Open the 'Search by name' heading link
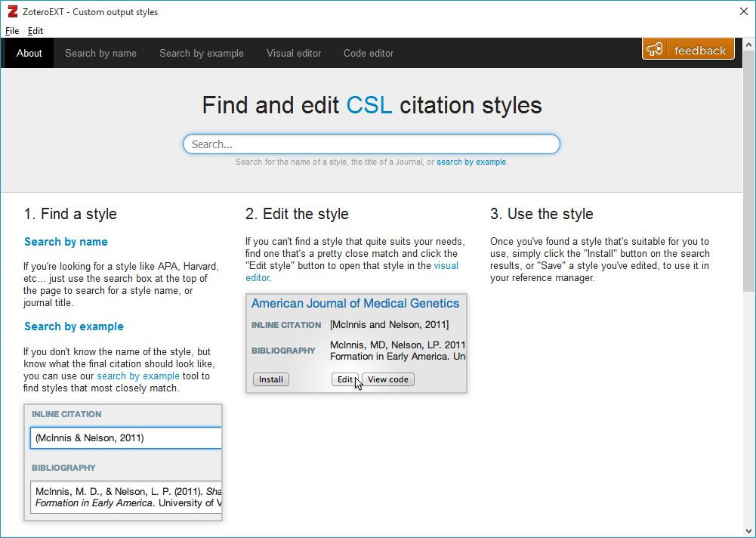The width and height of the screenshot is (756, 538). coord(66,242)
